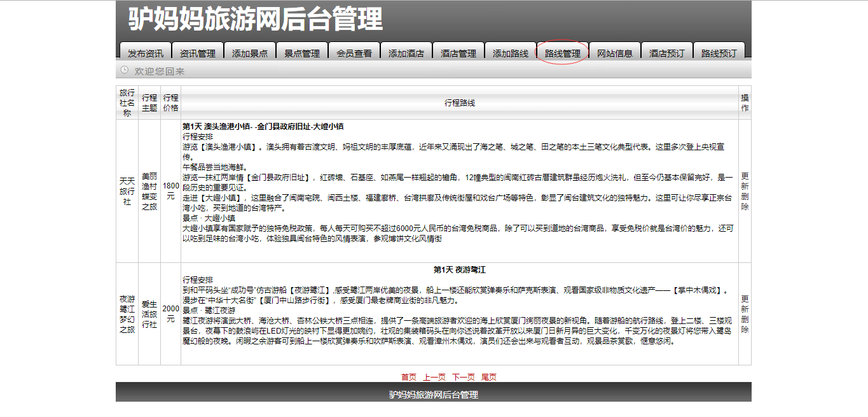Click the 下一页 pagination link
Screen dimensions: 868x417
coord(464,377)
